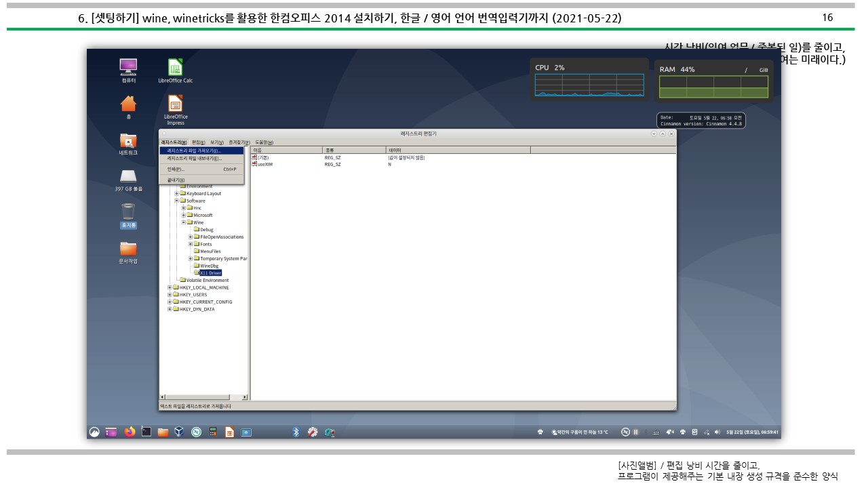Open the 편집 menu
The image size is (868, 488).
click(199, 142)
